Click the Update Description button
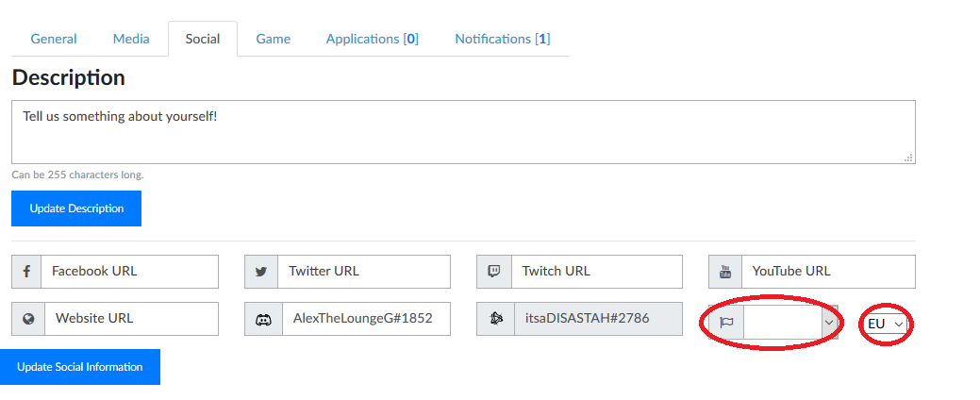Viewport: 980px width, 400px height. [76, 208]
